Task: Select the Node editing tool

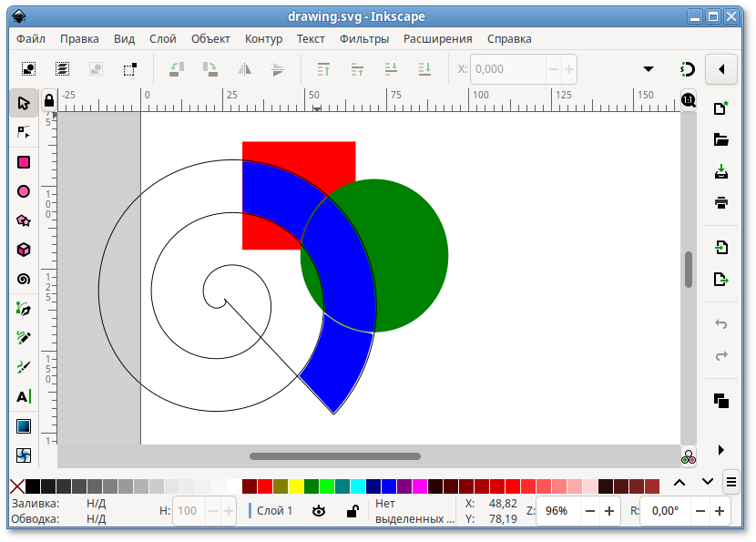Action: click(23, 133)
